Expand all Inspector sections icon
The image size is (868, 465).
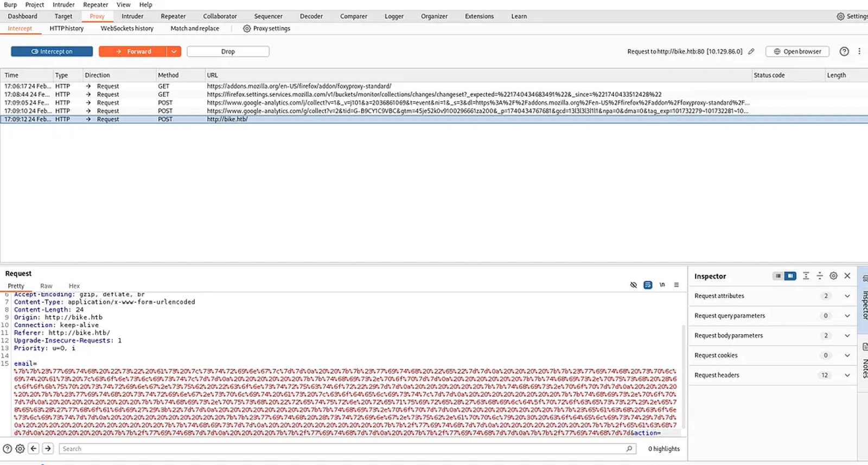pyautogui.click(x=806, y=276)
